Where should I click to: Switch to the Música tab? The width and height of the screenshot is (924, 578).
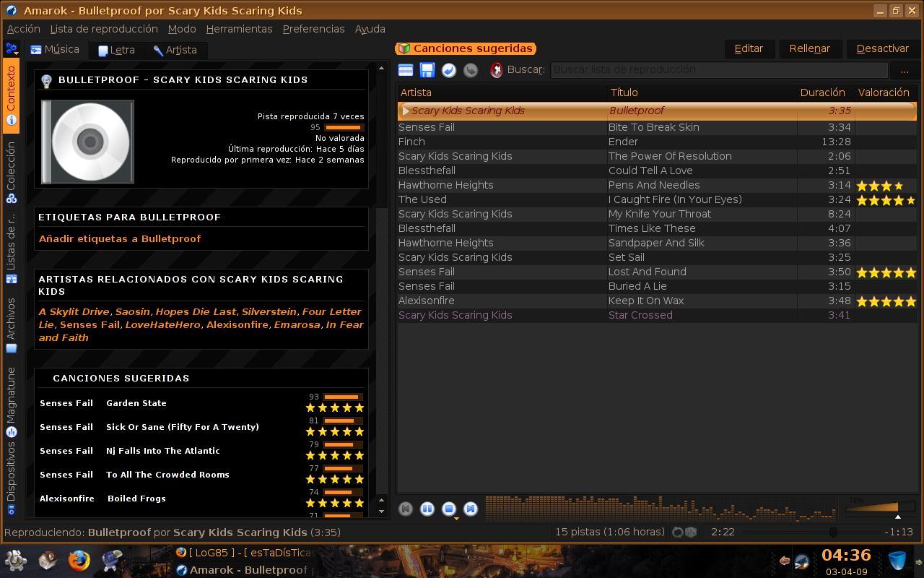pyautogui.click(x=56, y=49)
